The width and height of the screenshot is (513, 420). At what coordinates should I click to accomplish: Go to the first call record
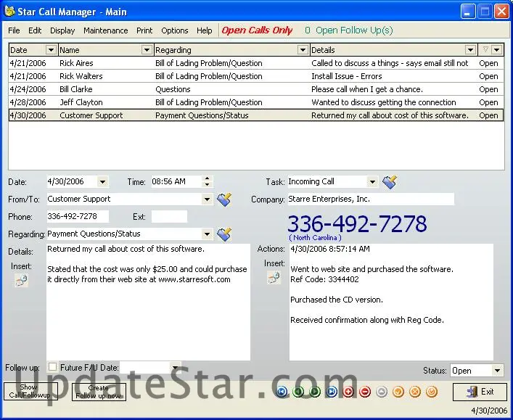(281, 392)
